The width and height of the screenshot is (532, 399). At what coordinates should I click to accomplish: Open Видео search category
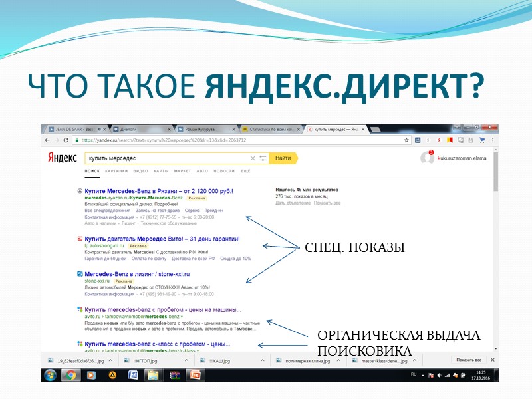click(x=140, y=171)
